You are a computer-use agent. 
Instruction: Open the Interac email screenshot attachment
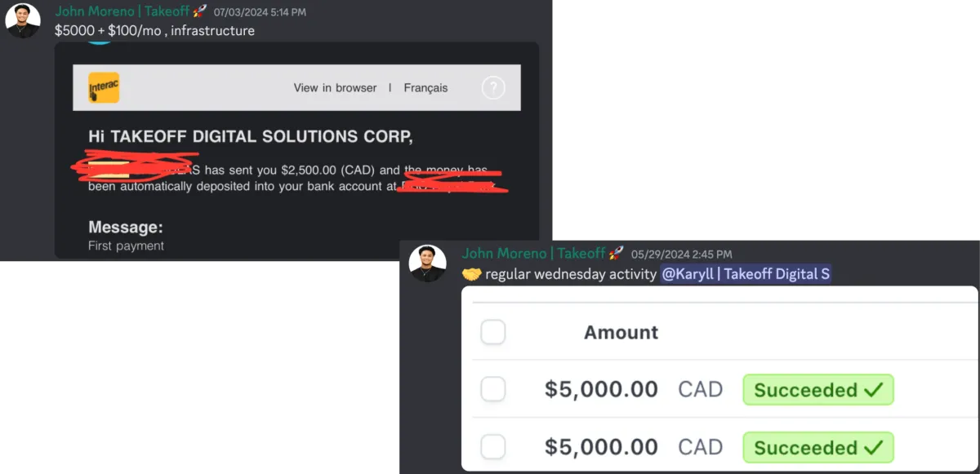point(296,150)
